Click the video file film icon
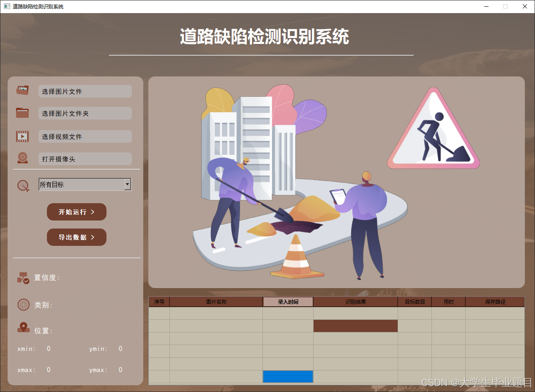Image resolution: width=535 pixels, height=392 pixels. pos(22,136)
